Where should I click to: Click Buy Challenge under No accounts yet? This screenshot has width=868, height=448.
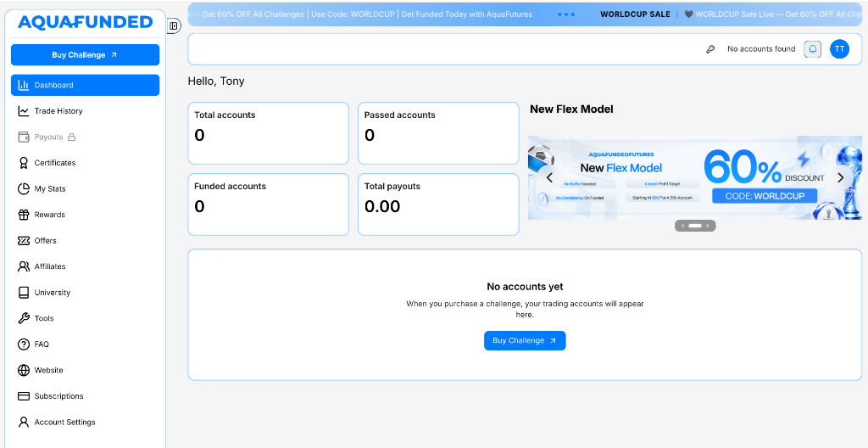[525, 340]
